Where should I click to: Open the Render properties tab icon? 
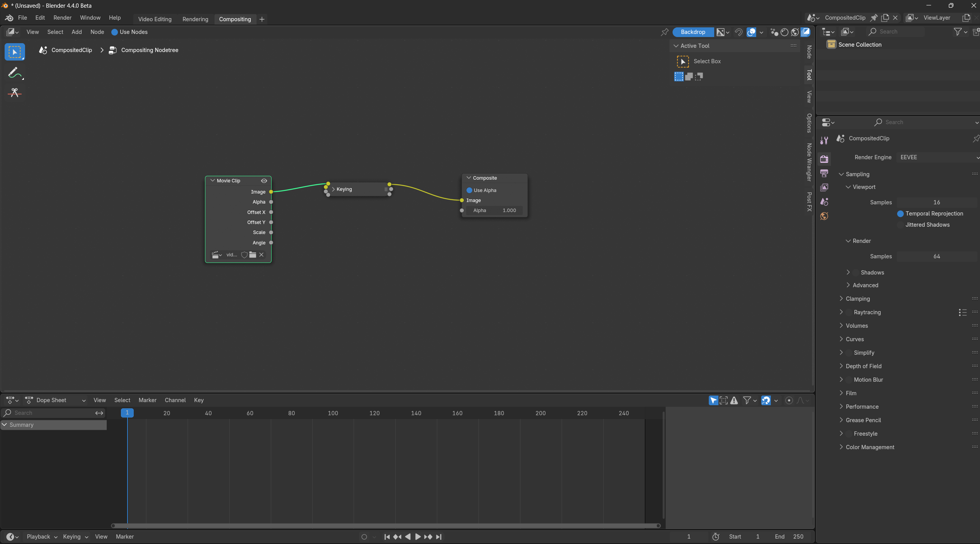tap(824, 159)
